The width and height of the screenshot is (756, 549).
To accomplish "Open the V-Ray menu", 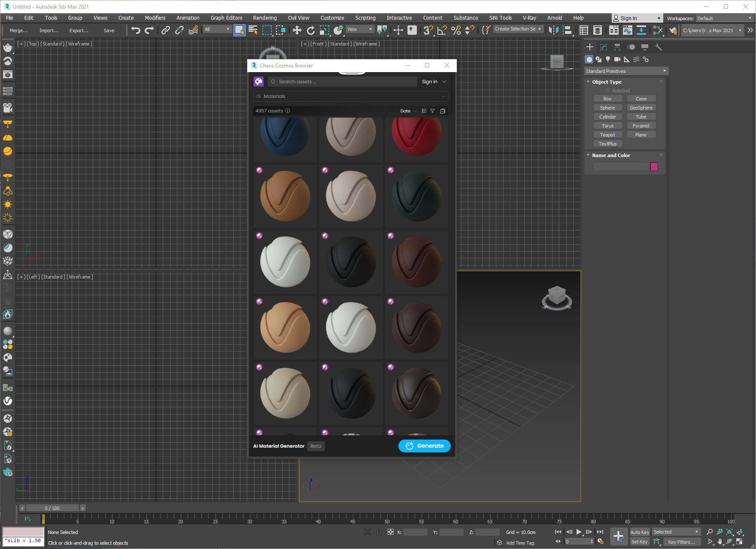I will [x=529, y=18].
